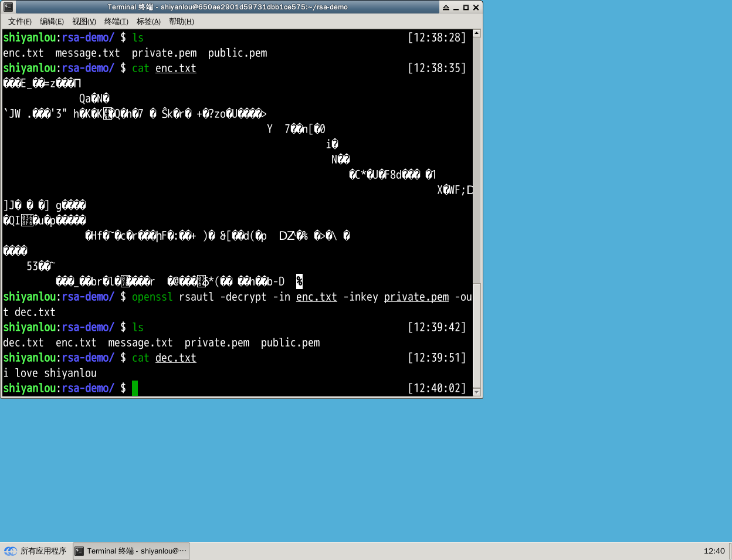
Task: Click the timestamp [12:40:02]
Action: pos(437,388)
